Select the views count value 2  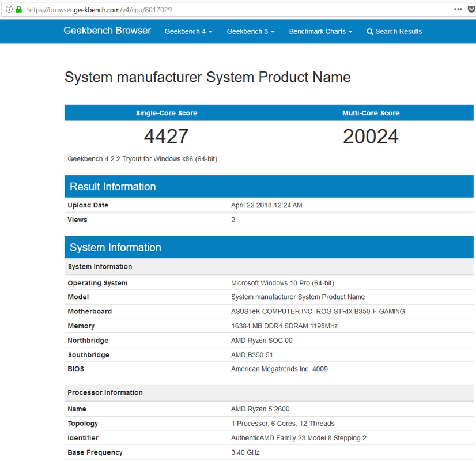pos(233,220)
